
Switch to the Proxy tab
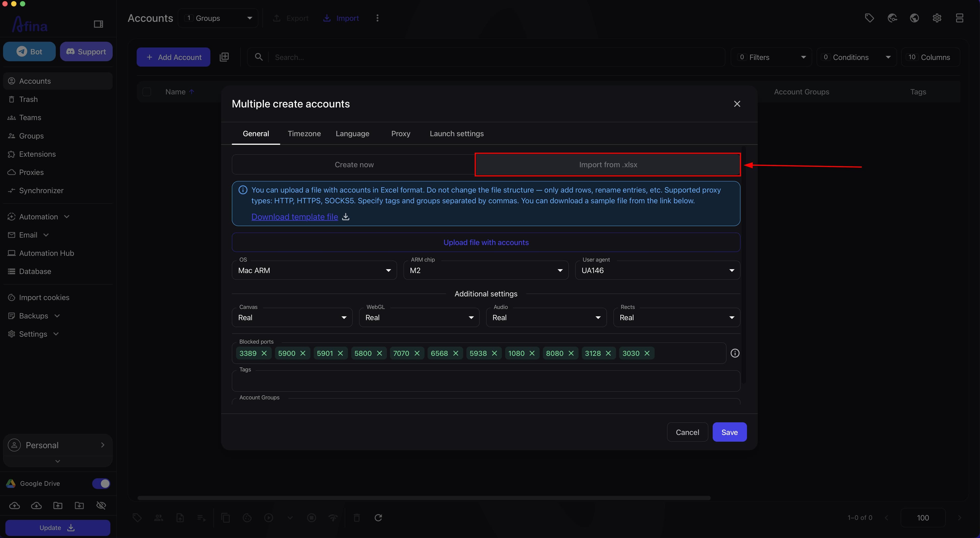pyautogui.click(x=401, y=133)
